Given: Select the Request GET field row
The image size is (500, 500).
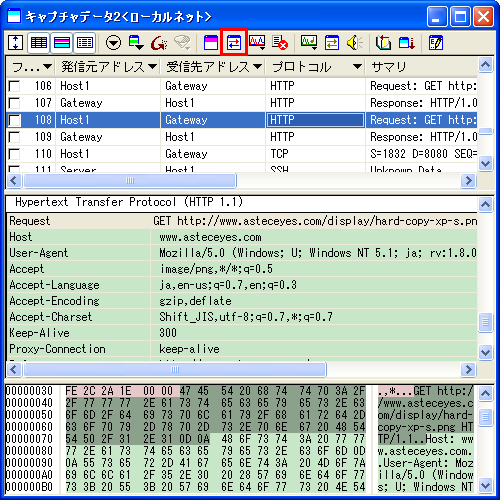Looking at the screenshot, I should coord(242,221).
